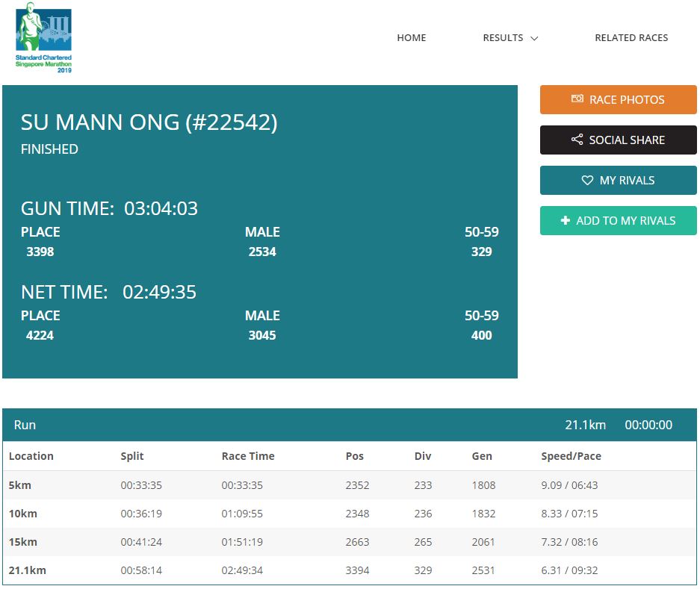The width and height of the screenshot is (700, 589).
Task: Open the Standard Chartered Singapore Marathon logo
Action: (x=42, y=39)
